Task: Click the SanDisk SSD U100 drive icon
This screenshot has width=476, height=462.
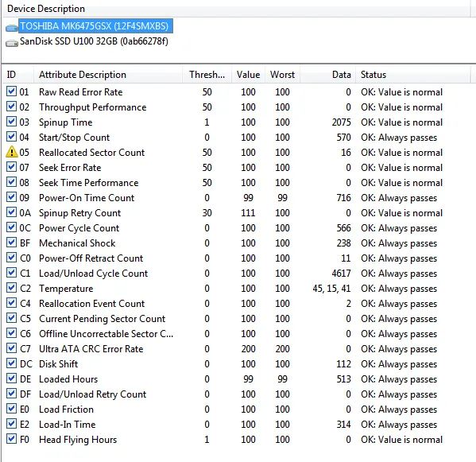Action: (x=12, y=43)
